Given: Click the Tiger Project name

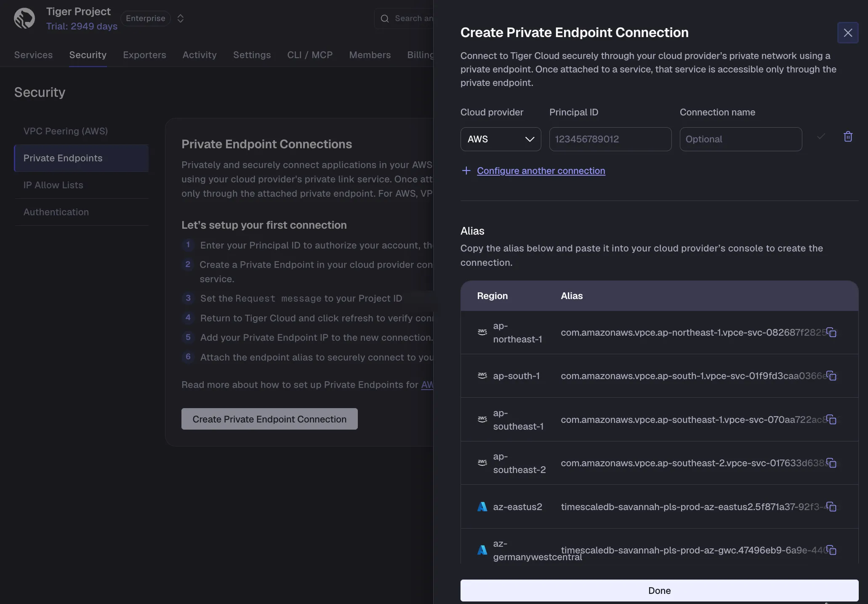Looking at the screenshot, I should 78,12.
